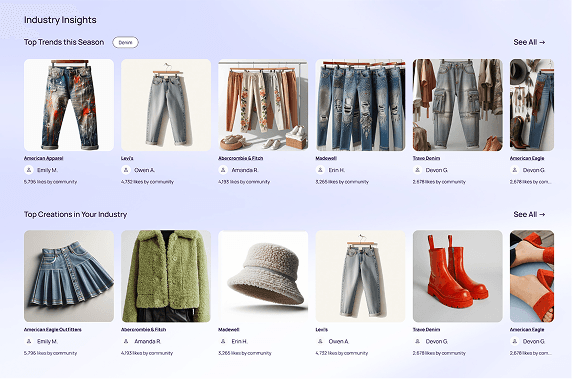Click Emily M.'s avatar under American Eagle Outfitters

[28, 341]
